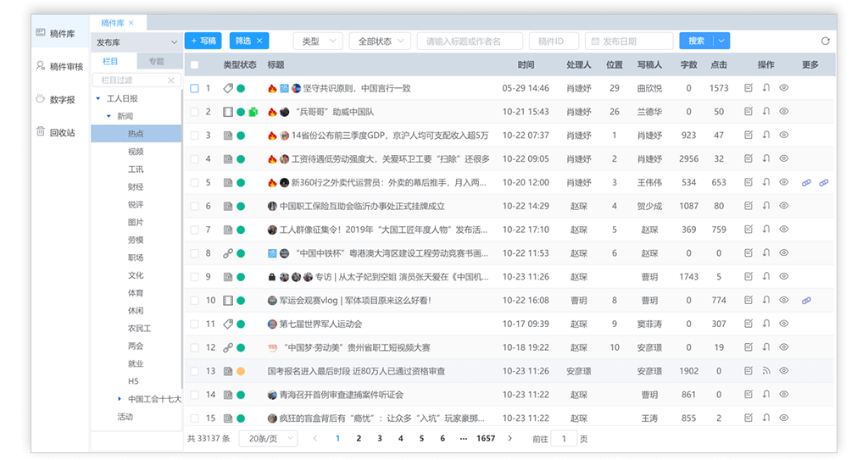This screenshot has height=460, width=868.
Task: Click the second link icon in row 5
Action: [824, 183]
